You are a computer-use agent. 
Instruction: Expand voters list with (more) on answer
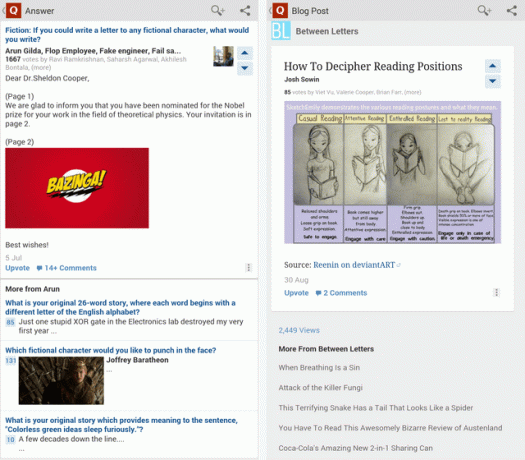point(41,68)
